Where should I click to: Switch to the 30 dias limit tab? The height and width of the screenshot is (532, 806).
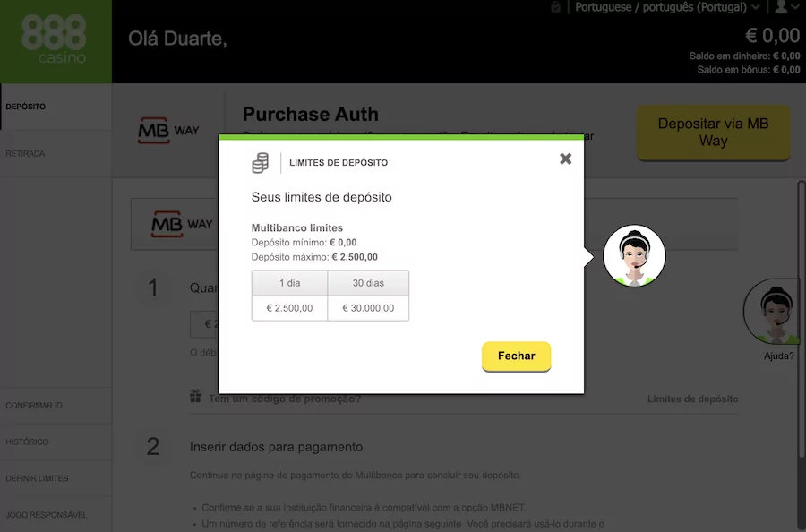[x=368, y=282]
